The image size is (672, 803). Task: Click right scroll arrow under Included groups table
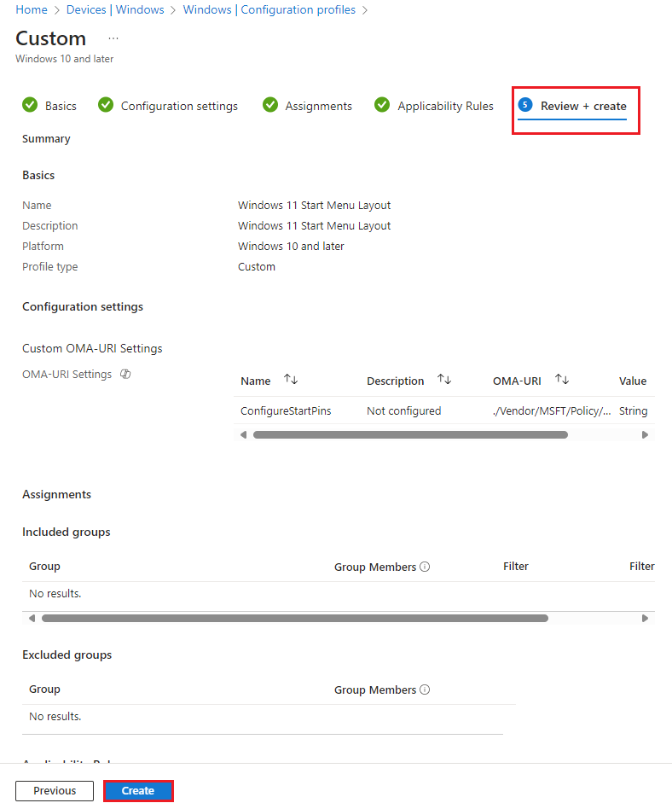(646, 618)
